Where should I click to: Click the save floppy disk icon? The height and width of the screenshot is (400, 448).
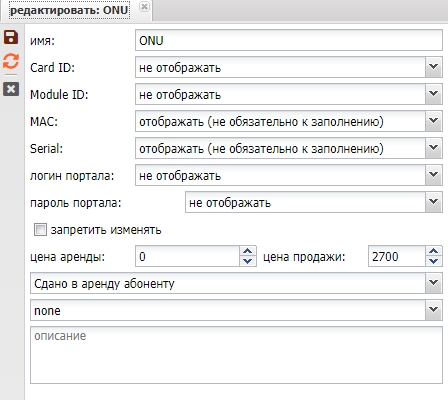click(x=11, y=37)
